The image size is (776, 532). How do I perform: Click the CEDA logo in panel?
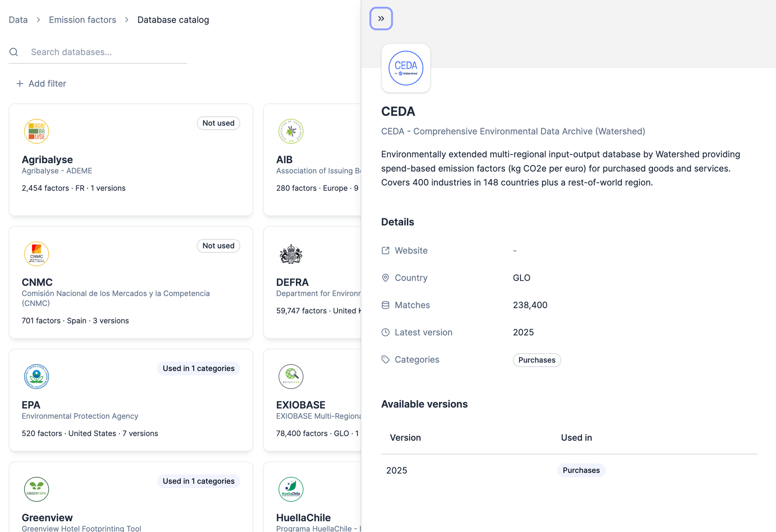pos(406,68)
